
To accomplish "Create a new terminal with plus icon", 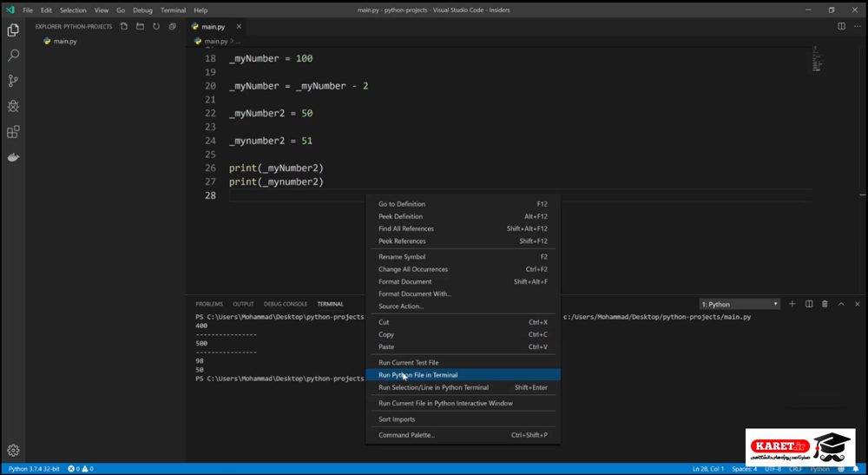I will (x=792, y=304).
